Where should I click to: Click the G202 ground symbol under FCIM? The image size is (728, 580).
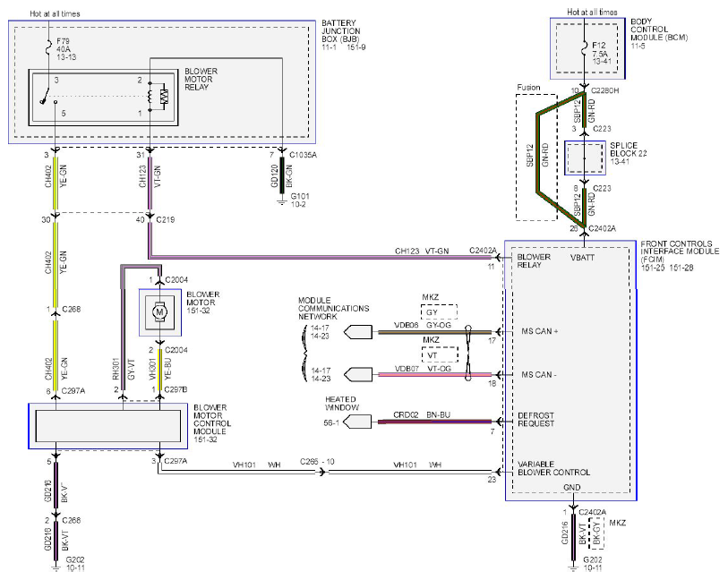point(573,566)
